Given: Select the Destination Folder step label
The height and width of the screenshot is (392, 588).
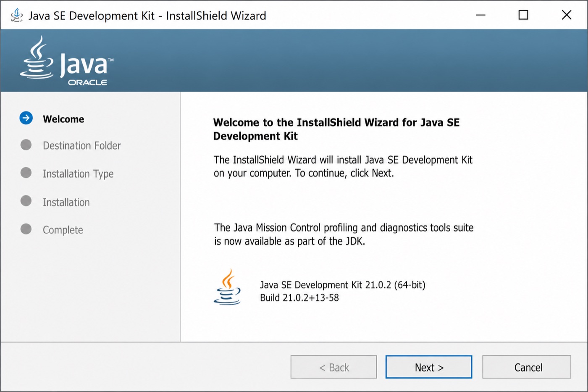Looking at the screenshot, I should tap(82, 145).
